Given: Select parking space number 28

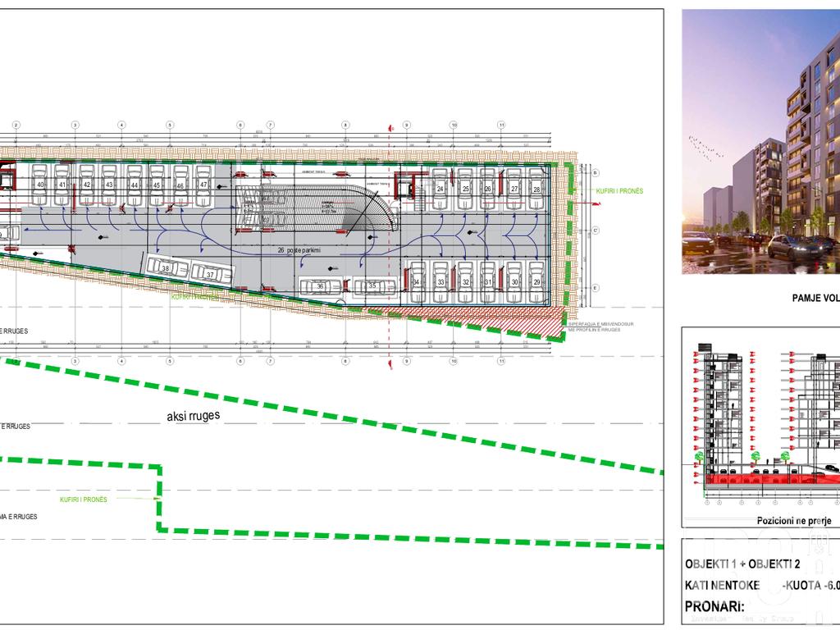Looking at the screenshot, I should (536, 189).
